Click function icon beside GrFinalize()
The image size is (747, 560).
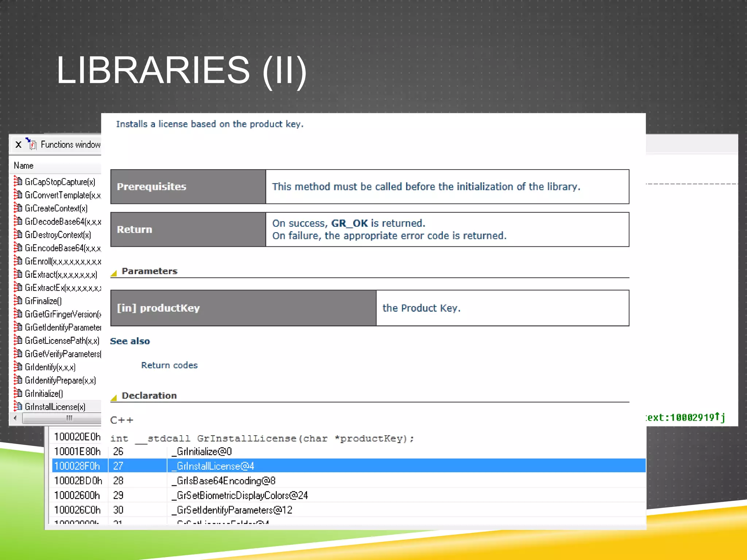[x=18, y=300]
